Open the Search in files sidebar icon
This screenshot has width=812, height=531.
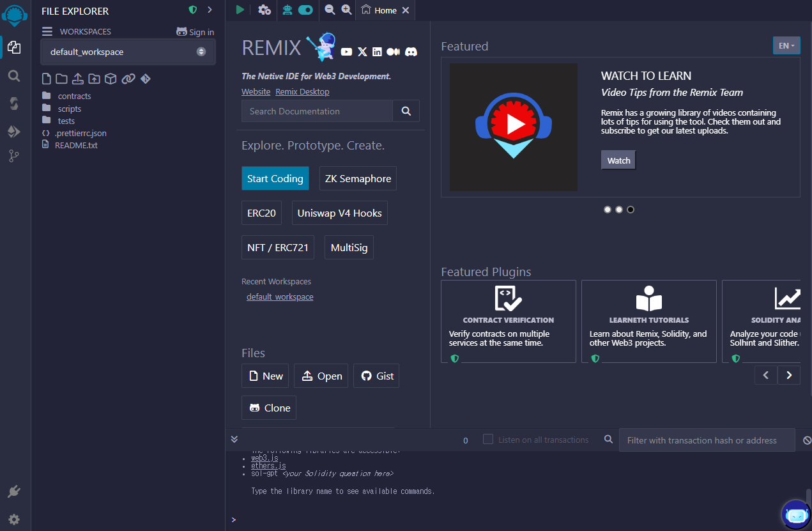point(14,75)
